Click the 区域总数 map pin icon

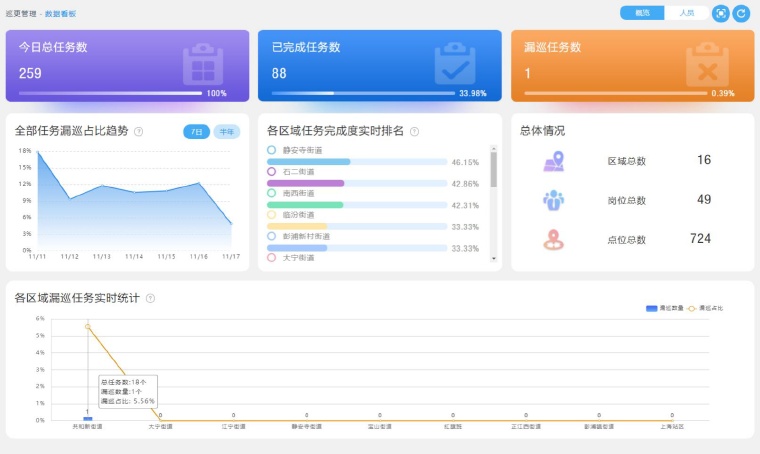(x=553, y=161)
